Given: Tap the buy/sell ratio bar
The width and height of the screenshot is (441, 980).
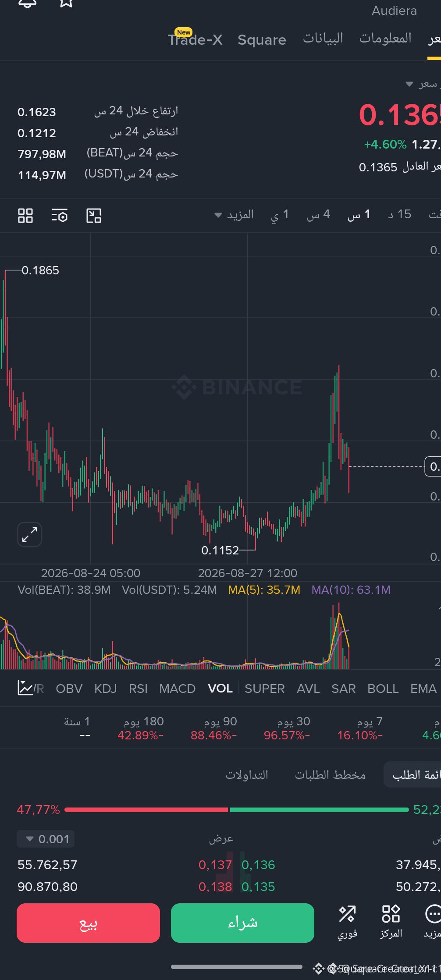Looking at the screenshot, I should pyautogui.click(x=236, y=810).
